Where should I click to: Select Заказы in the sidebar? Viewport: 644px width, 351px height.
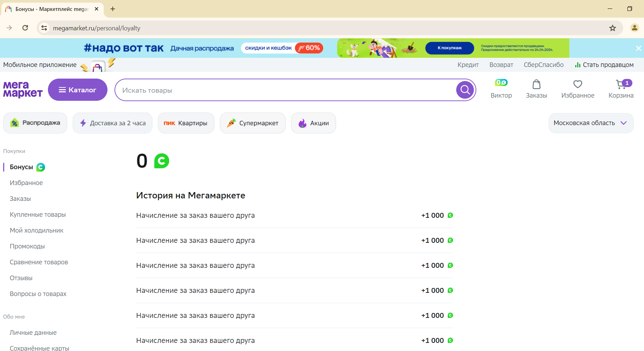coord(20,199)
